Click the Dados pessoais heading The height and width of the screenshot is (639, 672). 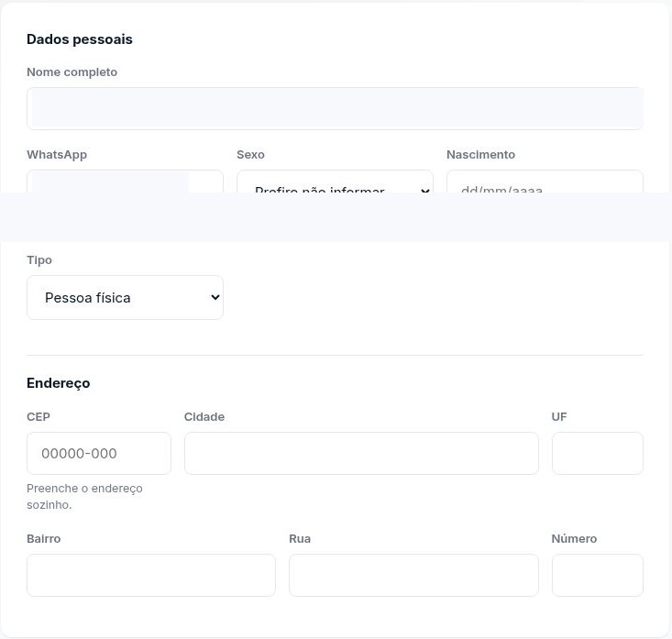[x=80, y=39]
